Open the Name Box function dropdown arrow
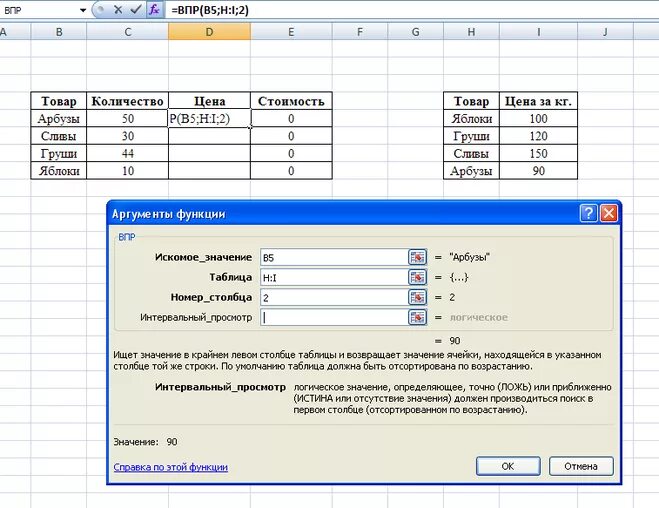 (x=83, y=11)
